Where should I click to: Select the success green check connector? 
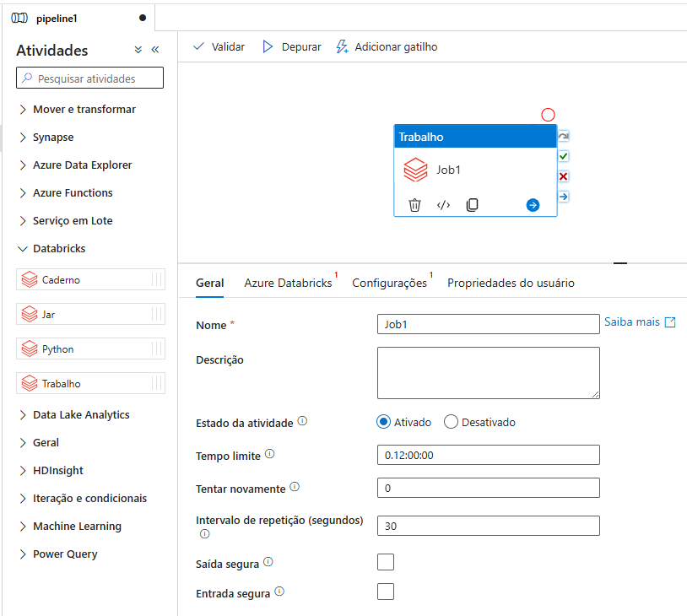[x=564, y=156]
